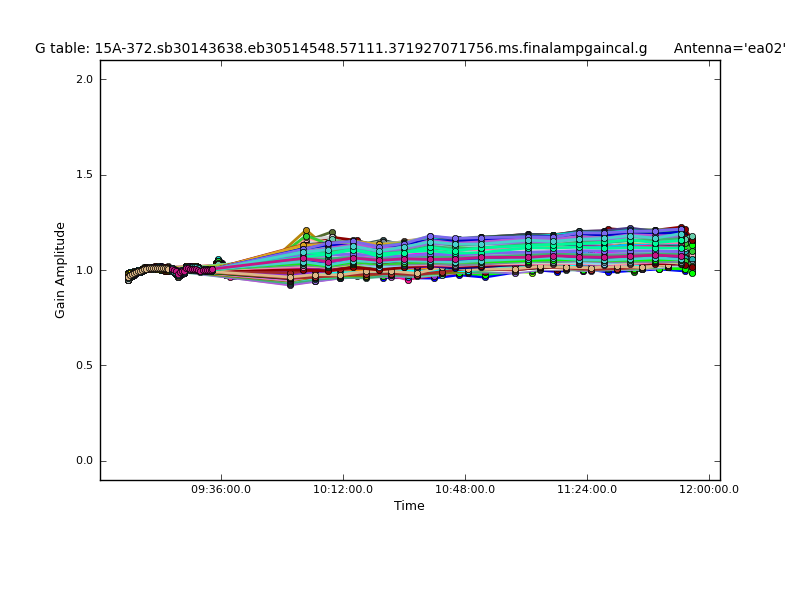
Task: Select the 0.5 y-axis tick label
Action: 84,366
